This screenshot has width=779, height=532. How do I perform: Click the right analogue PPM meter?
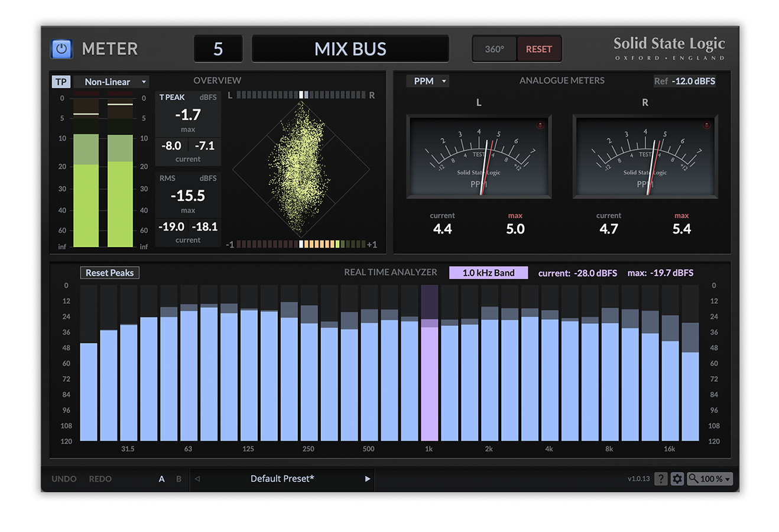click(645, 157)
